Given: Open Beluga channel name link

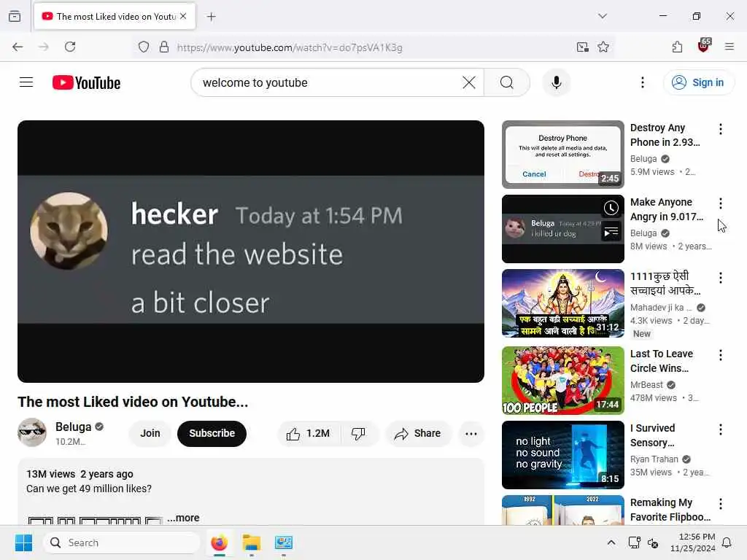Looking at the screenshot, I should (74, 427).
